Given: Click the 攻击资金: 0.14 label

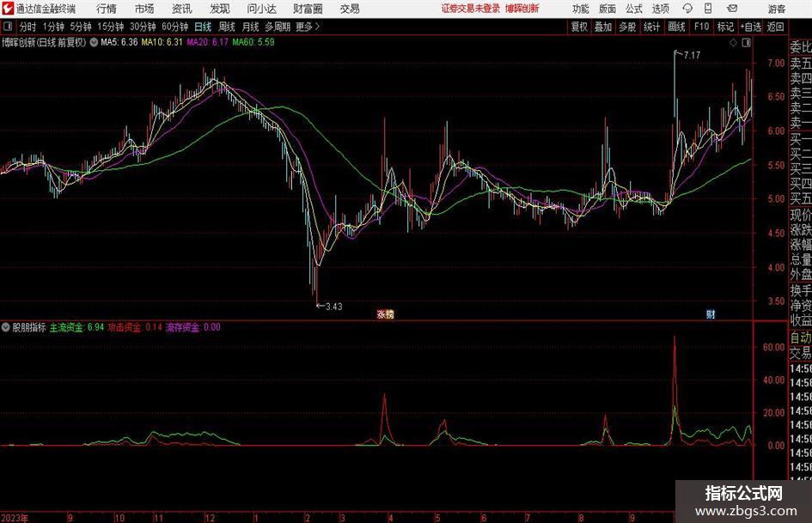Looking at the screenshot, I should pyautogui.click(x=135, y=327).
